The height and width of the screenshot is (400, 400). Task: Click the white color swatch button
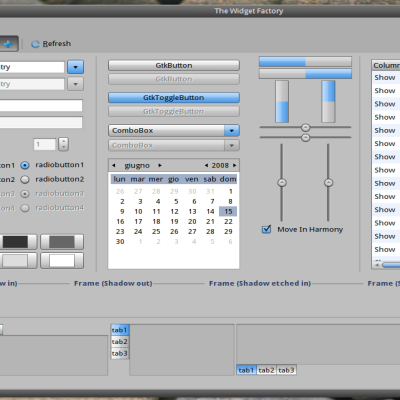62,261
